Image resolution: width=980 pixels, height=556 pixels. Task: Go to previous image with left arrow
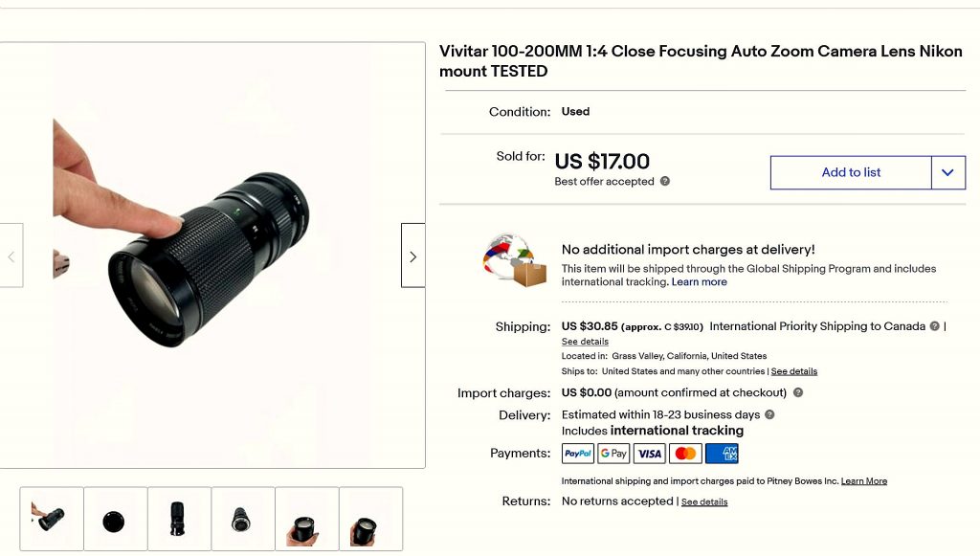11,256
